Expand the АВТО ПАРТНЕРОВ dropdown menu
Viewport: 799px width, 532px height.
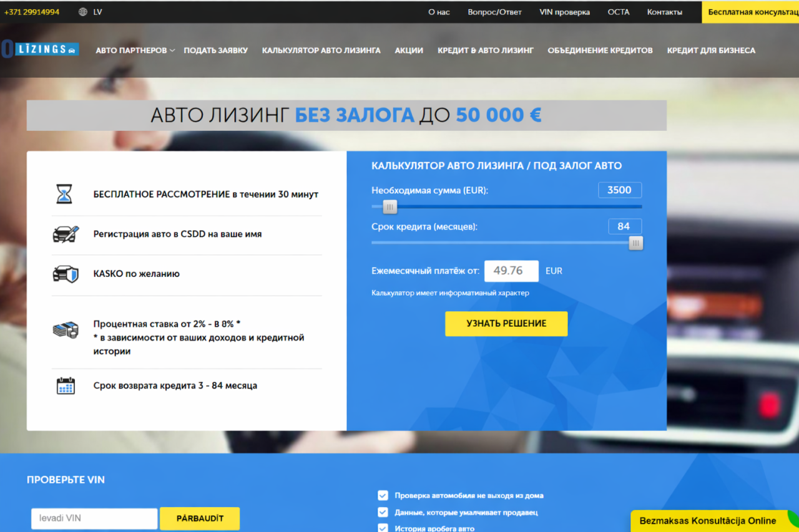click(x=135, y=51)
